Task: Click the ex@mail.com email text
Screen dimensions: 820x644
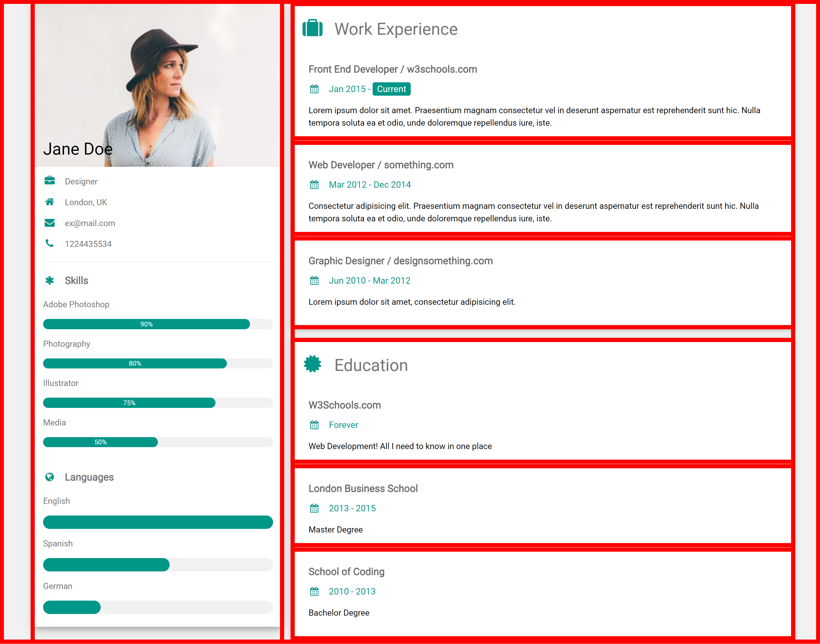Action: [90, 223]
